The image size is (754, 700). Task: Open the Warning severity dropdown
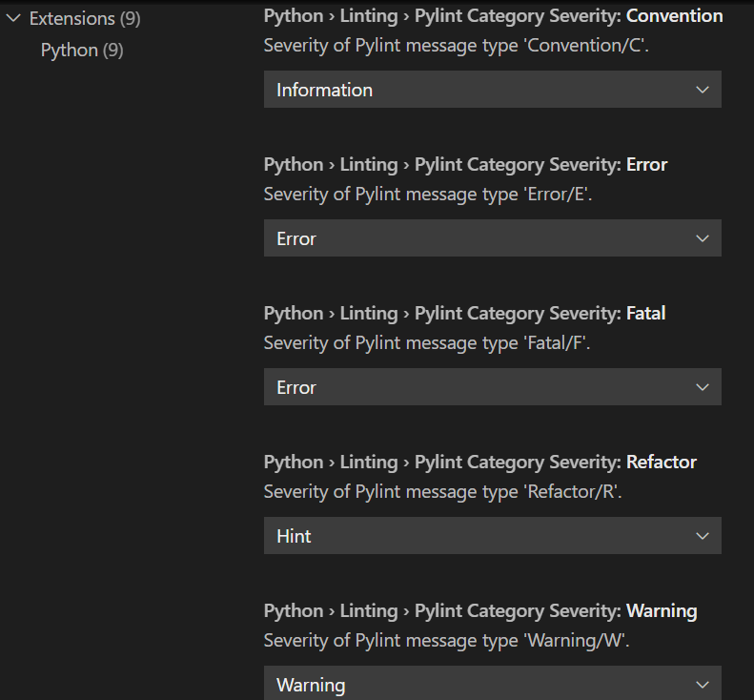(477, 685)
